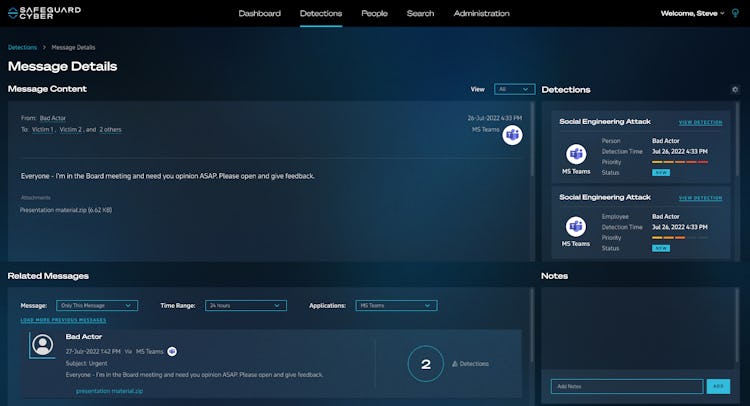The height and width of the screenshot is (406, 750).
Task: Click Bad Actor avatar in related messages
Action: (x=43, y=345)
